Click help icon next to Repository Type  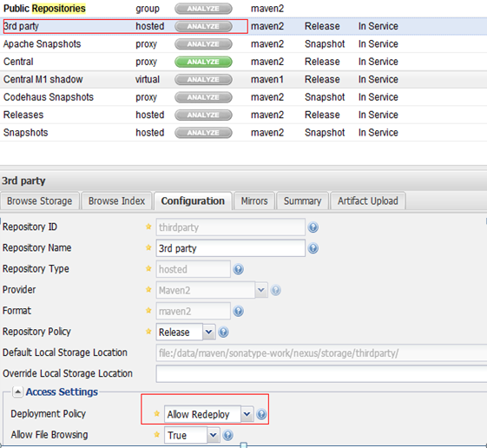click(238, 269)
